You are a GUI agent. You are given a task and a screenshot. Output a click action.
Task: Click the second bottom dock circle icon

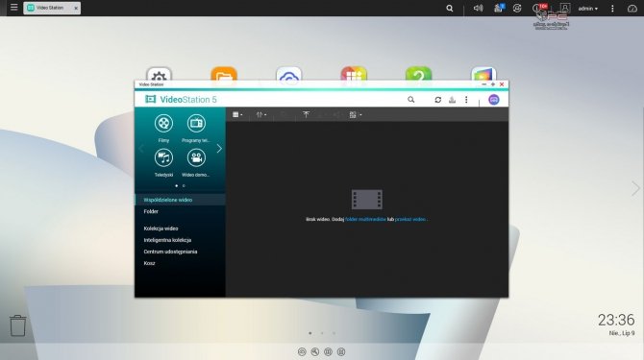tap(315, 351)
